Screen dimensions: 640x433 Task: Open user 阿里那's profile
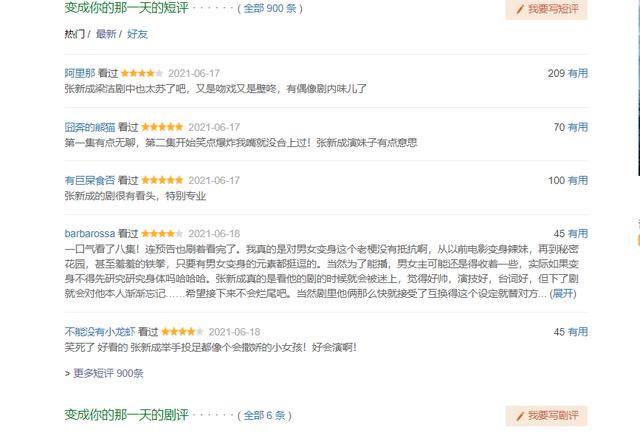(x=80, y=73)
